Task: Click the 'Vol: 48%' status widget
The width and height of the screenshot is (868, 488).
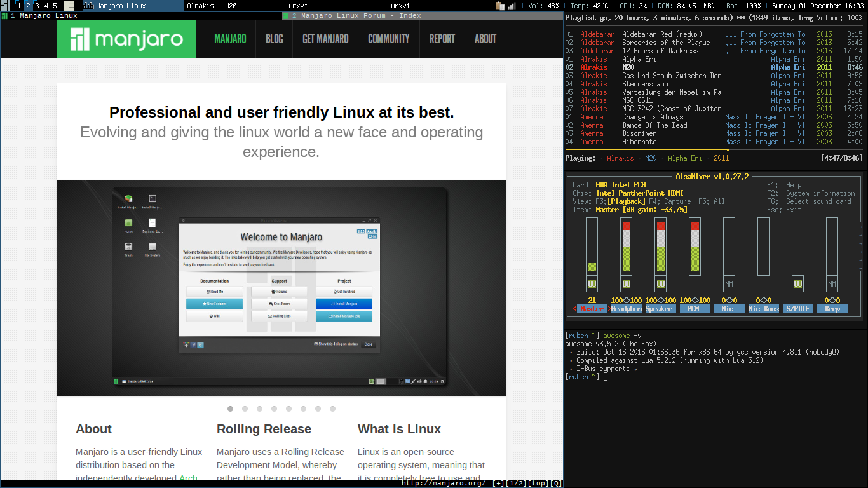Action: pos(544,6)
